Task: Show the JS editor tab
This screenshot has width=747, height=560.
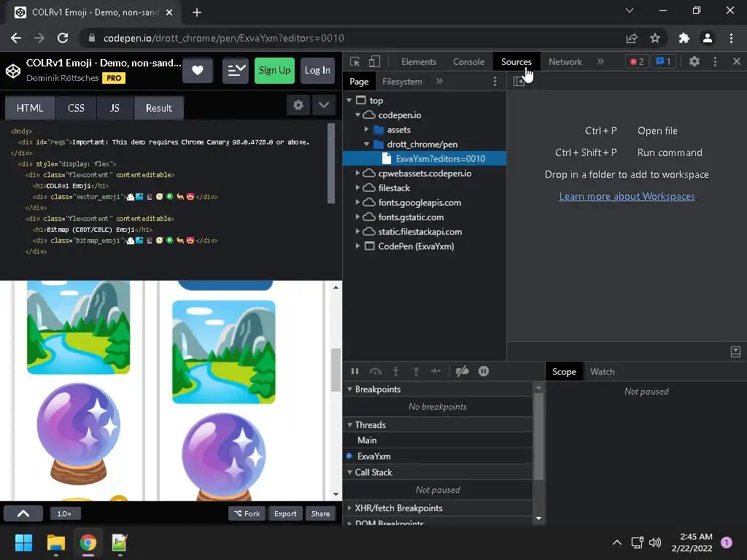Action: (115, 108)
